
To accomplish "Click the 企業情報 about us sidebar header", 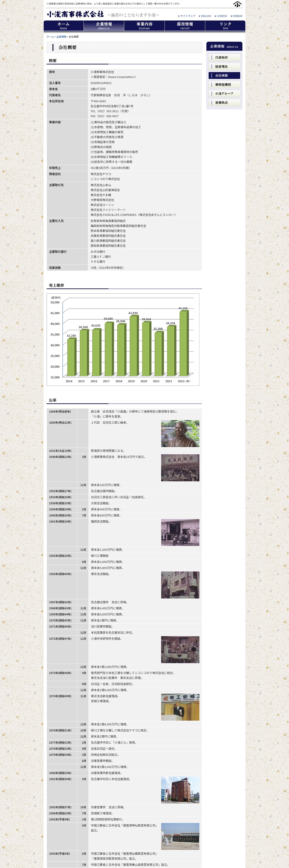I will click(224, 46).
